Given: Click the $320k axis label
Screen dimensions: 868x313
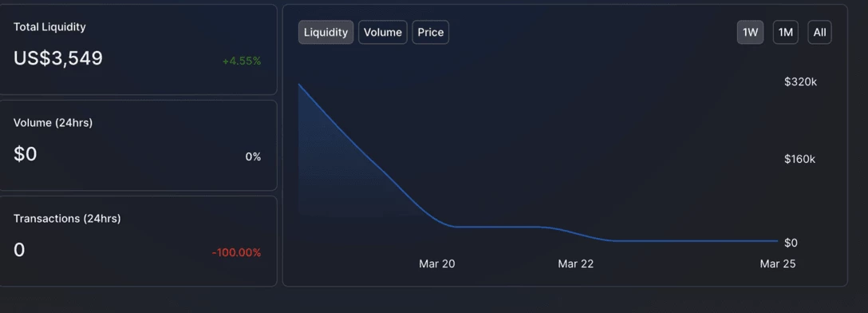Looking at the screenshot, I should (x=800, y=82).
